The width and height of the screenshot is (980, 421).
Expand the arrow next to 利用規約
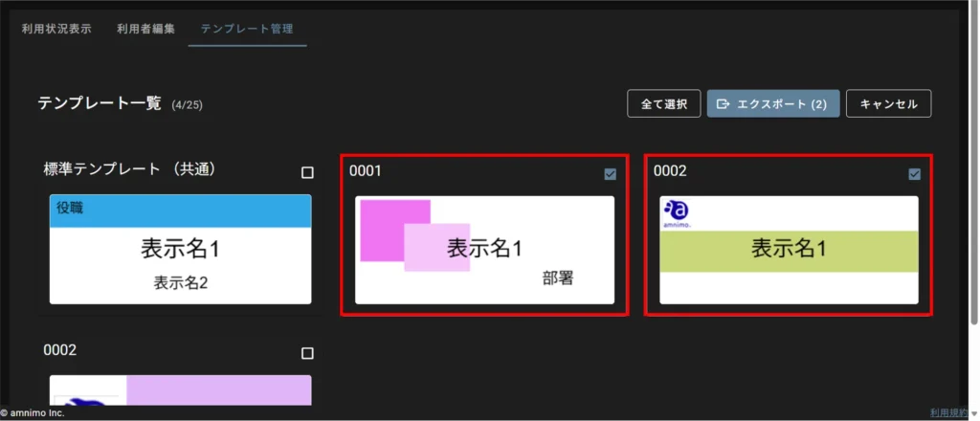click(x=973, y=413)
